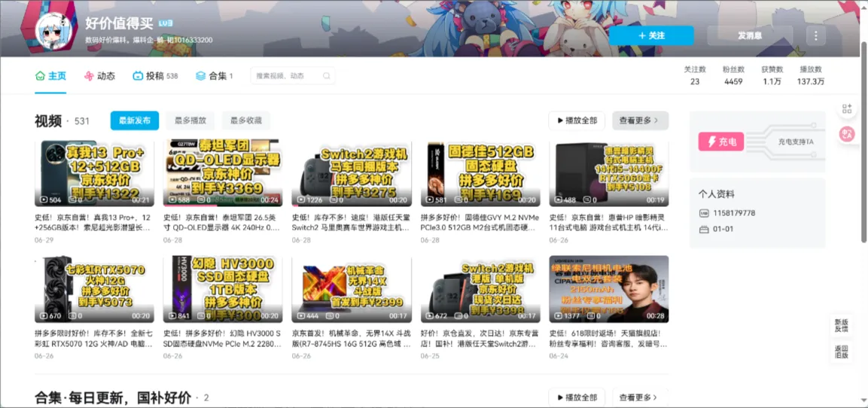Click title 史低！京东自营！真我13 Pro+

(93, 223)
